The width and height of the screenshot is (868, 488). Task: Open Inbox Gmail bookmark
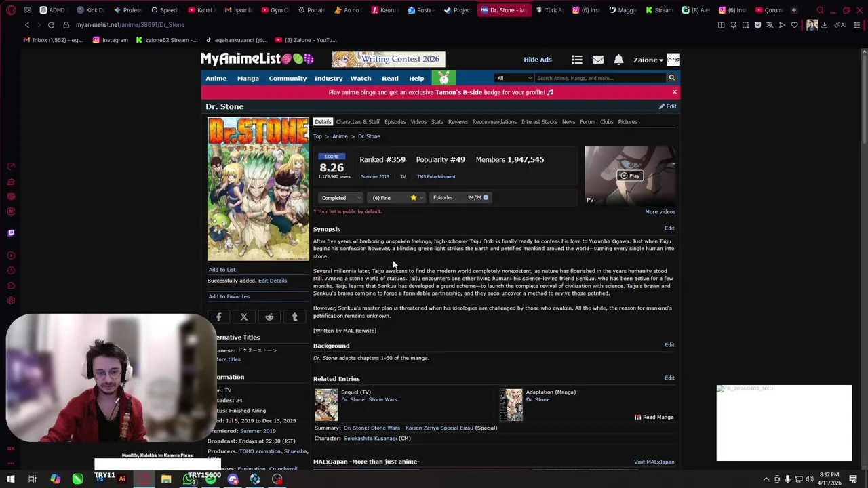coord(53,40)
